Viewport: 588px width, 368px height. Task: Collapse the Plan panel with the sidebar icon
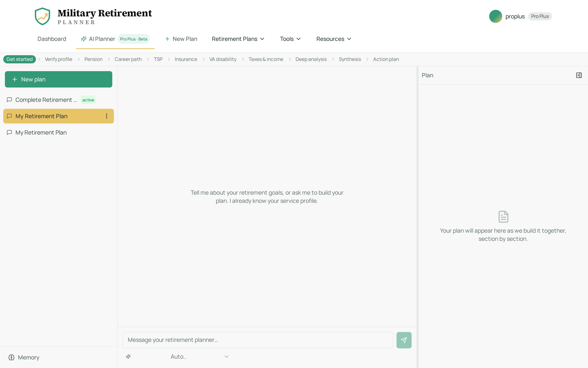(579, 75)
